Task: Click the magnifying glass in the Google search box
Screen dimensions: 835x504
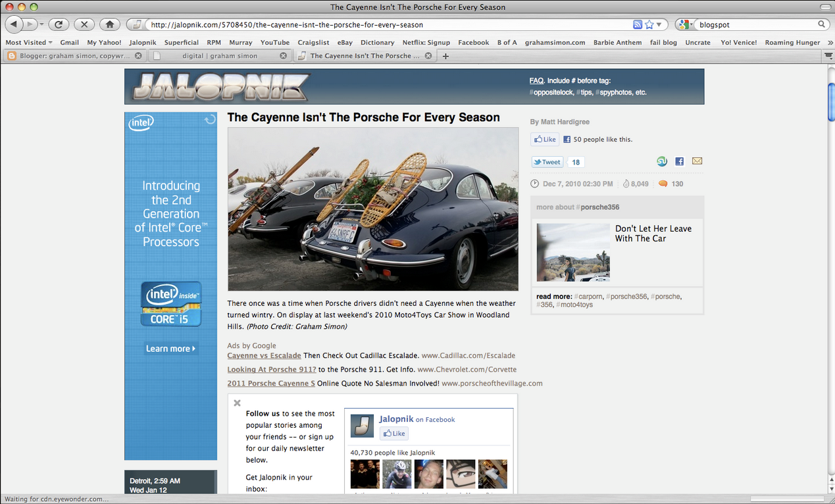Action: pos(821,24)
